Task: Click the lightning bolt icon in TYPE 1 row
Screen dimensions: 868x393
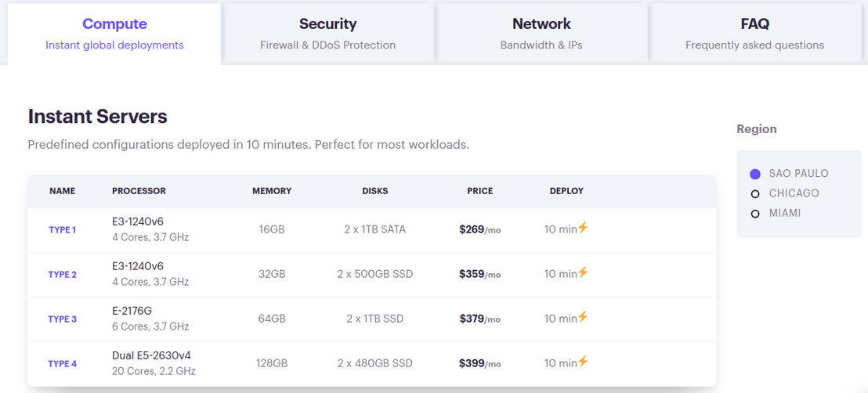Action: point(583,228)
